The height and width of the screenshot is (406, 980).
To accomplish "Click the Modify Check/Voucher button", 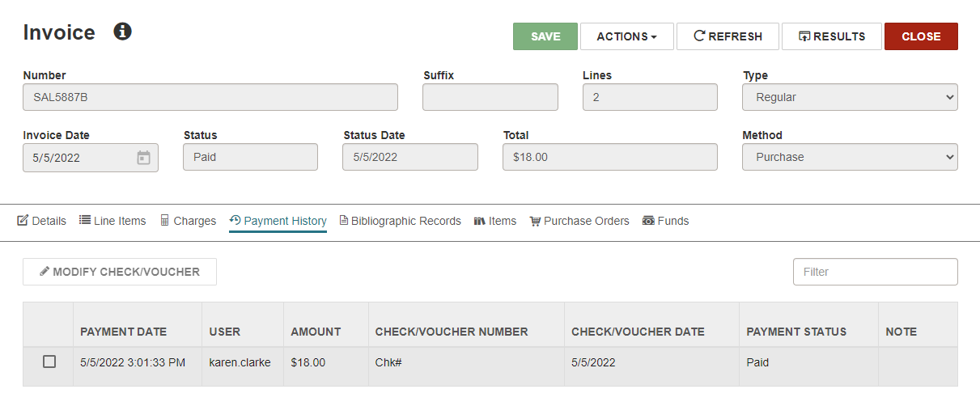I will coord(120,272).
